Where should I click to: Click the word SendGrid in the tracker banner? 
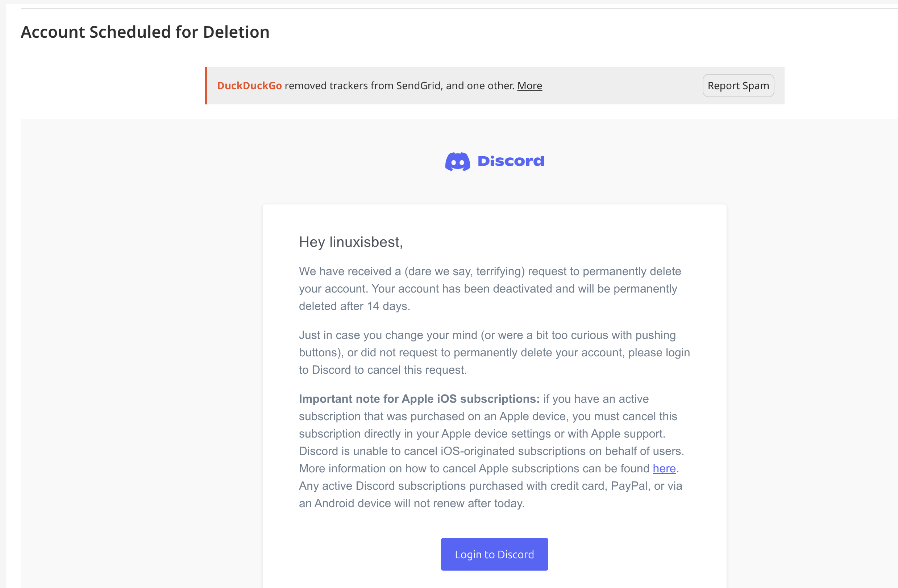tap(418, 86)
